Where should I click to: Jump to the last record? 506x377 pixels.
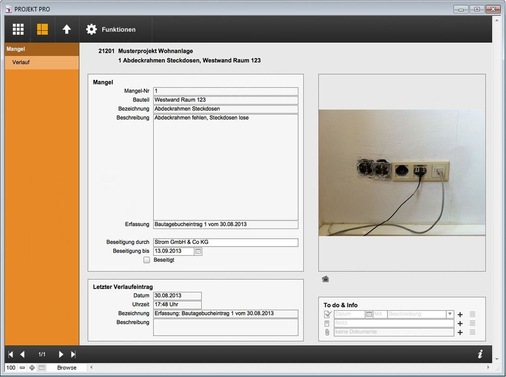click(x=73, y=354)
